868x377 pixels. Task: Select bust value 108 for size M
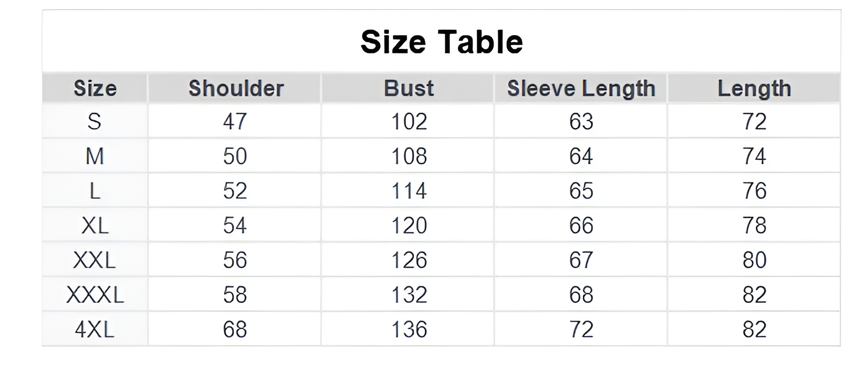tap(409, 157)
